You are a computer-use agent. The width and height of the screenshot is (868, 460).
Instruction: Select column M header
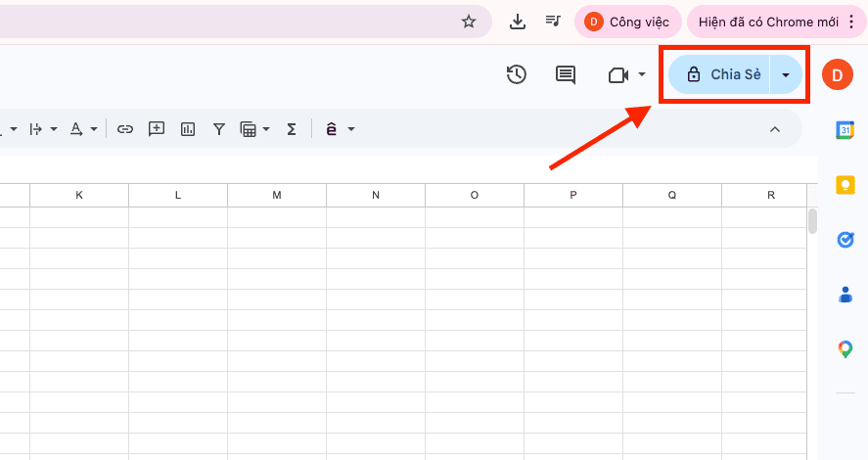277,195
